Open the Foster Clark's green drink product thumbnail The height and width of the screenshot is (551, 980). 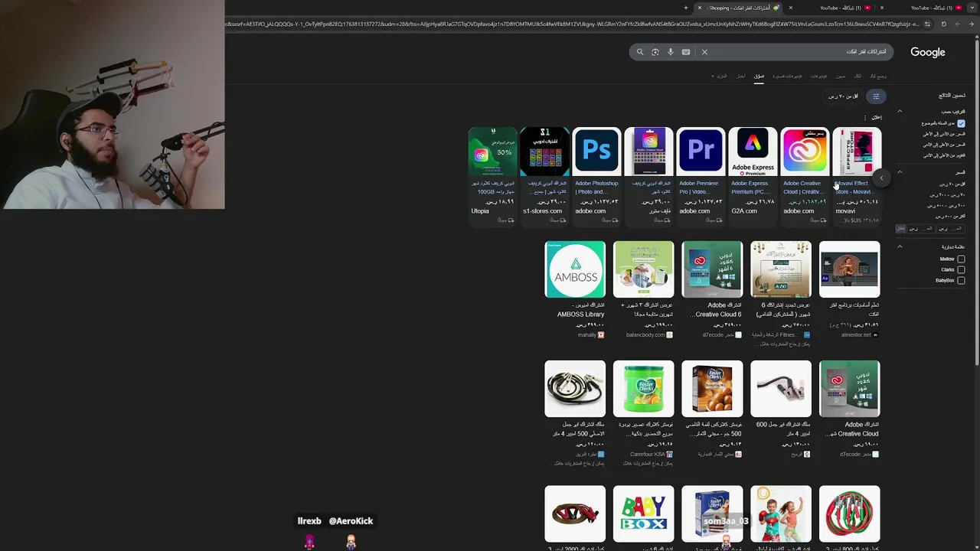tap(643, 389)
